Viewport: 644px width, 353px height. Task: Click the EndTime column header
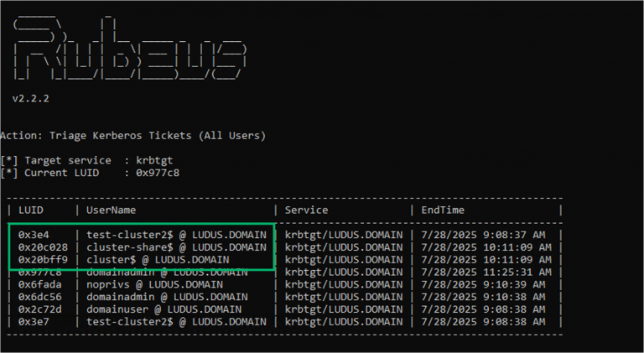coord(443,210)
